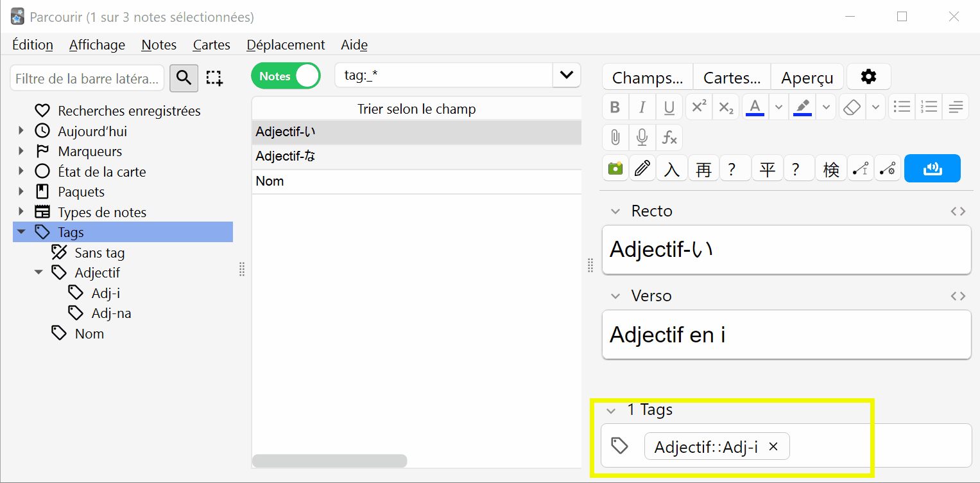Apply subscript formatting
Viewport: 980px width, 483px height.
pyautogui.click(x=726, y=107)
